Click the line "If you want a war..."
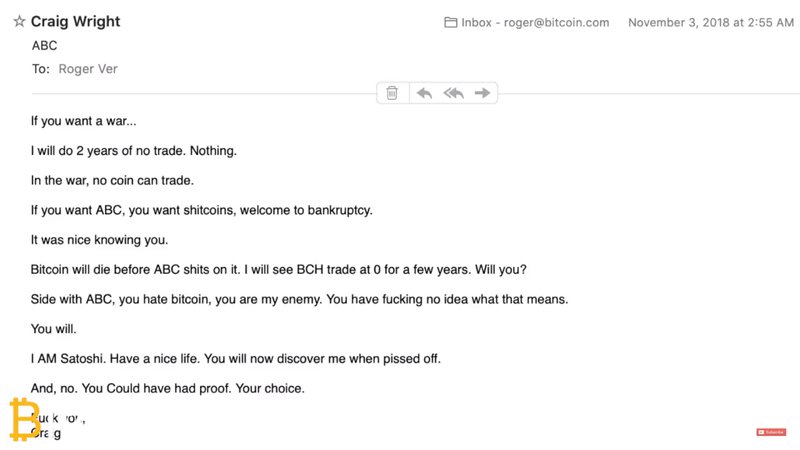800x450 pixels. (x=84, y=122)
